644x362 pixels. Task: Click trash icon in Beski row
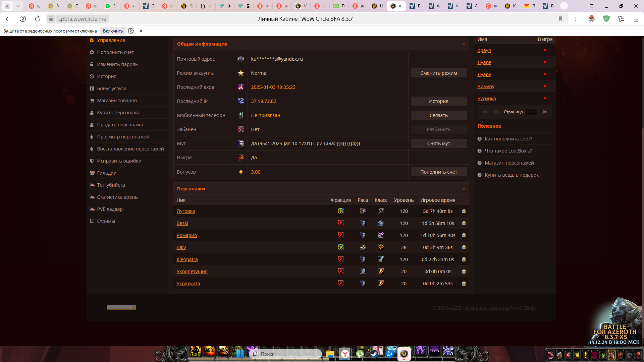pos(464,223)
